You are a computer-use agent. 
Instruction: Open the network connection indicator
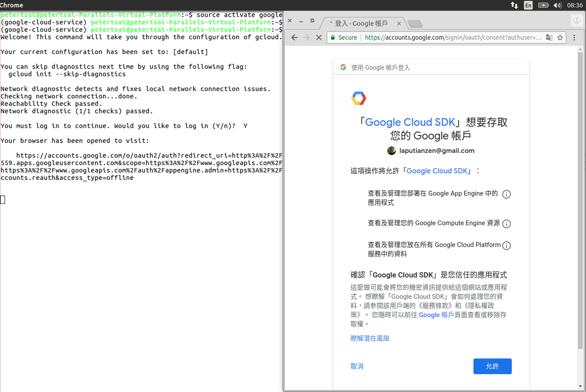coord(514,5)
